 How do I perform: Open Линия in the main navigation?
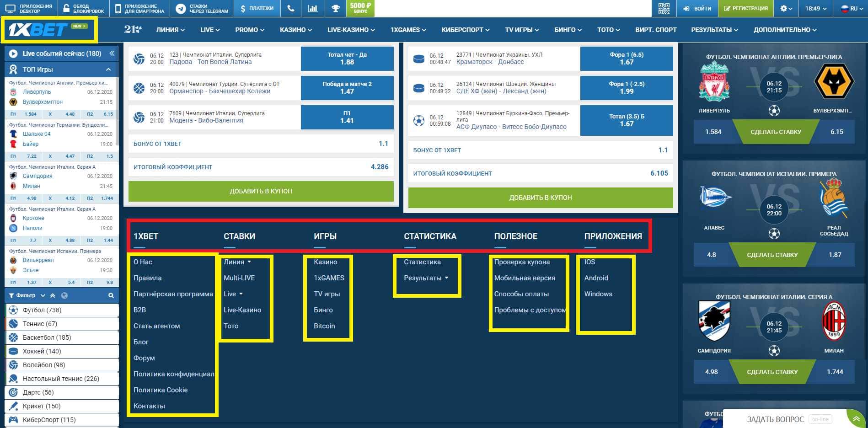click(171, 30)
